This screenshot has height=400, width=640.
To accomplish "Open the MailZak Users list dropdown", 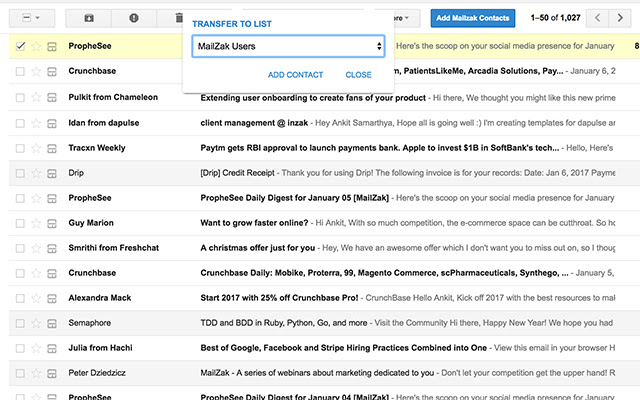I will 288,46.
